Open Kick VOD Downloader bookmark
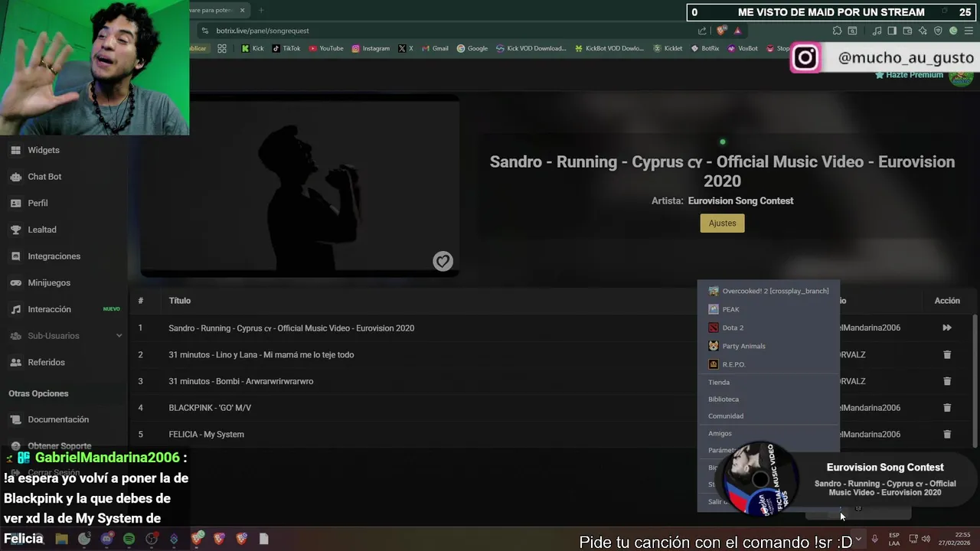This screenshot has height=551, width=980. 531,48
